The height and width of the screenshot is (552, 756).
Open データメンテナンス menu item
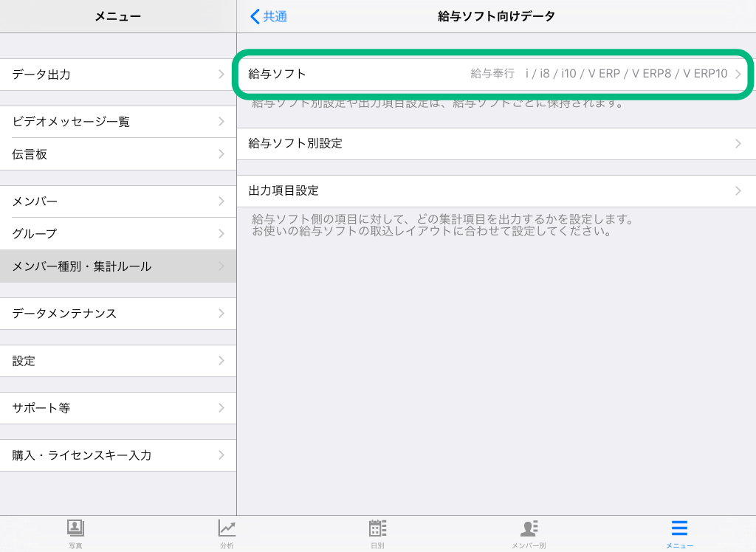click(118, 314)
